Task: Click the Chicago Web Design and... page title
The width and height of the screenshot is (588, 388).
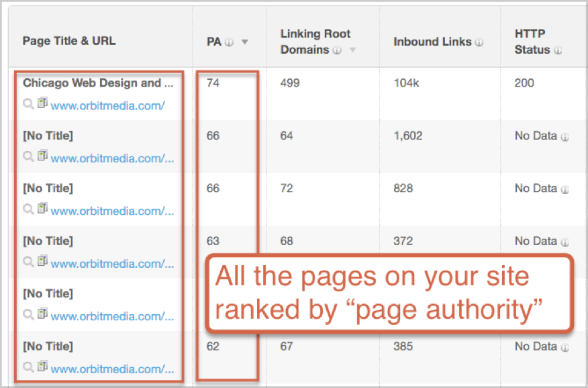Action: (x=99, y=83)
